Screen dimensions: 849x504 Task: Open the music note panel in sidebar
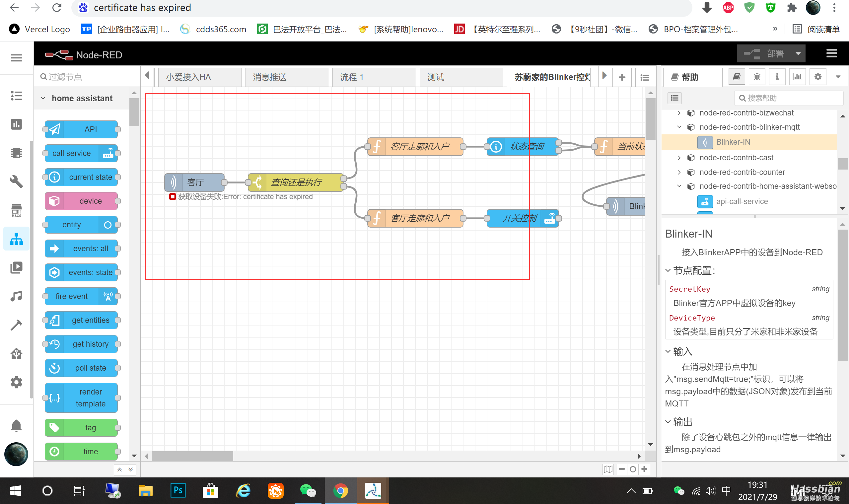[x=16, y=296]
